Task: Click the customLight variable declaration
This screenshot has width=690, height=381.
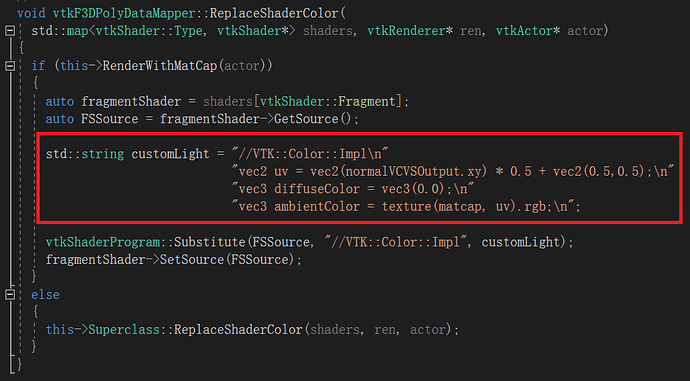Action: click(x=170, y=154)
